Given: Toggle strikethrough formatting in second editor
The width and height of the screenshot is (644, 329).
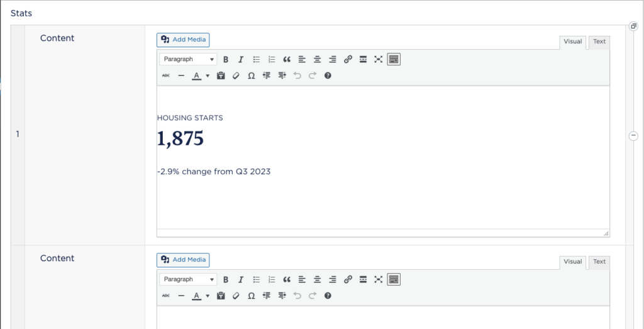Looking at the screenshot, I should coord(166,296).
